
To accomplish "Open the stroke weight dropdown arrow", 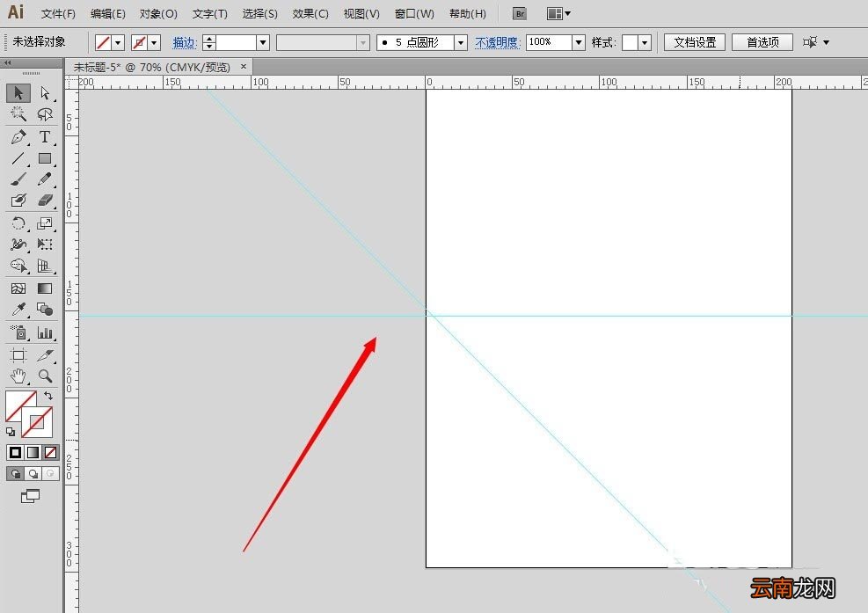I will pyautogui.click(x=263, y=42).
